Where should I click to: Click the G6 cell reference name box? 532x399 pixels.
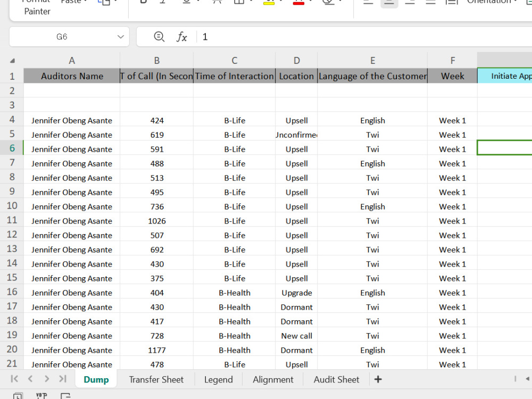click(62, 37)
